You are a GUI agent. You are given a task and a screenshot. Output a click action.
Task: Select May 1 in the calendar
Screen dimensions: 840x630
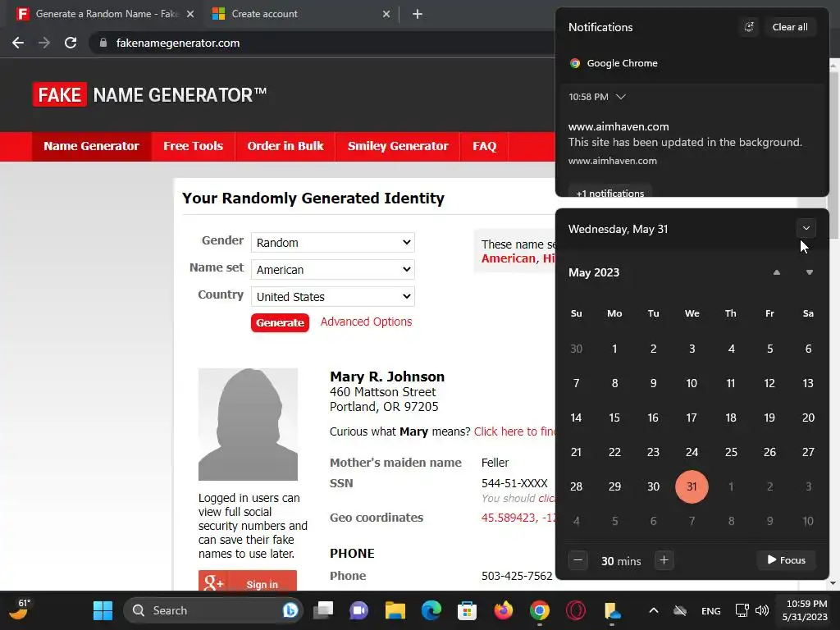(x=614, y=349)
